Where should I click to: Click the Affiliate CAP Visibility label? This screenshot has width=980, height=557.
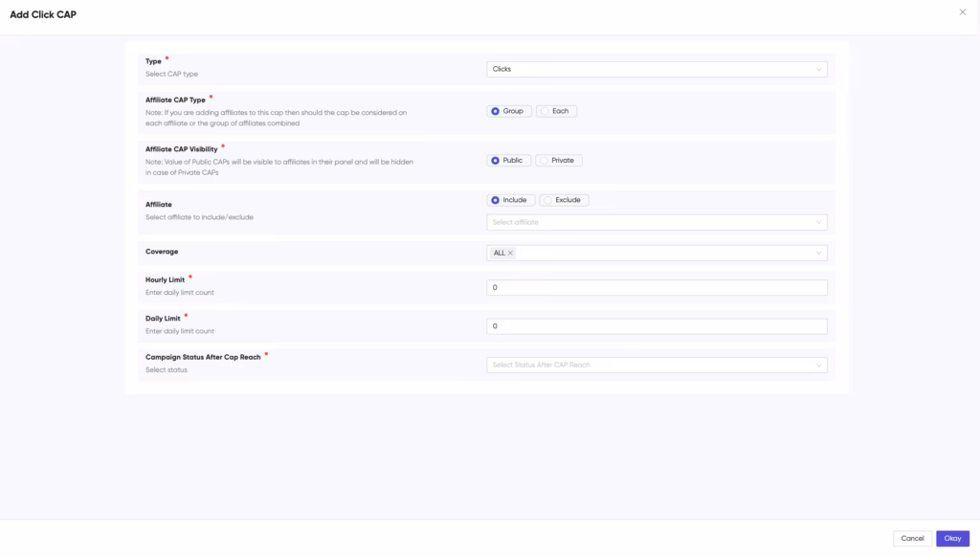[182, 149]
